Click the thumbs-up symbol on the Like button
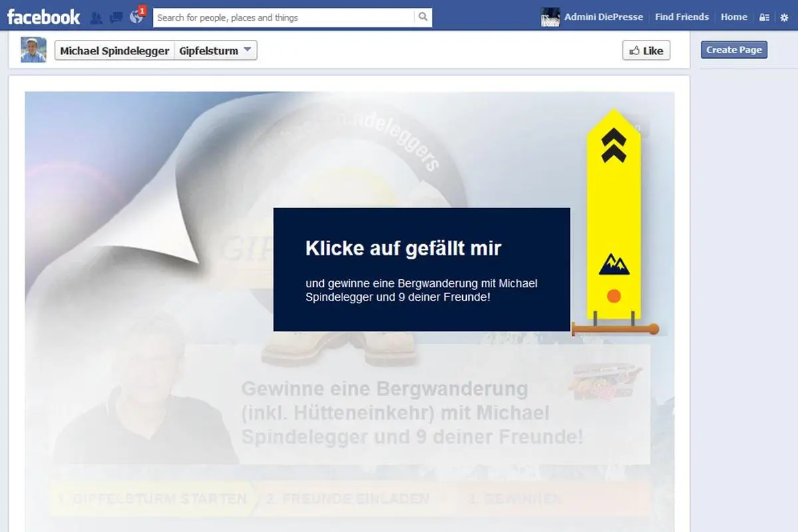Image resolution: width=798 pixels, height=532 pixels. (635, 50)
